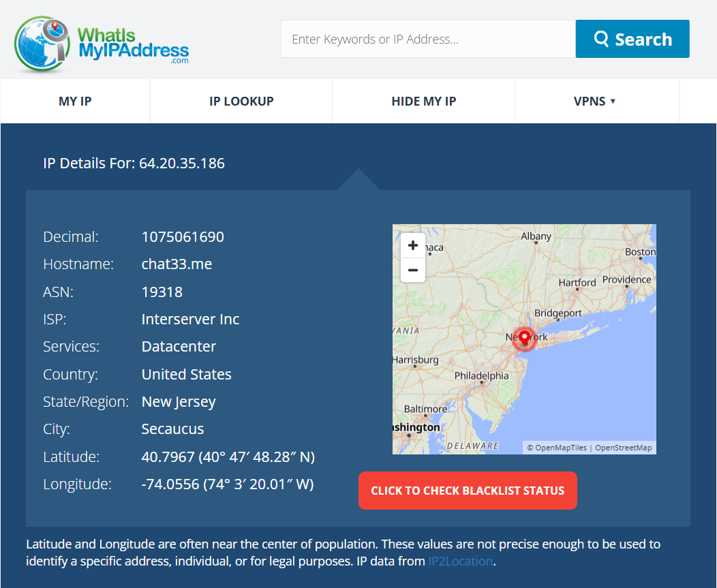Click Philadelphia label on the map
Image resolution: width=717 pixels, height=588 pixels.
[x=481, y=375]
